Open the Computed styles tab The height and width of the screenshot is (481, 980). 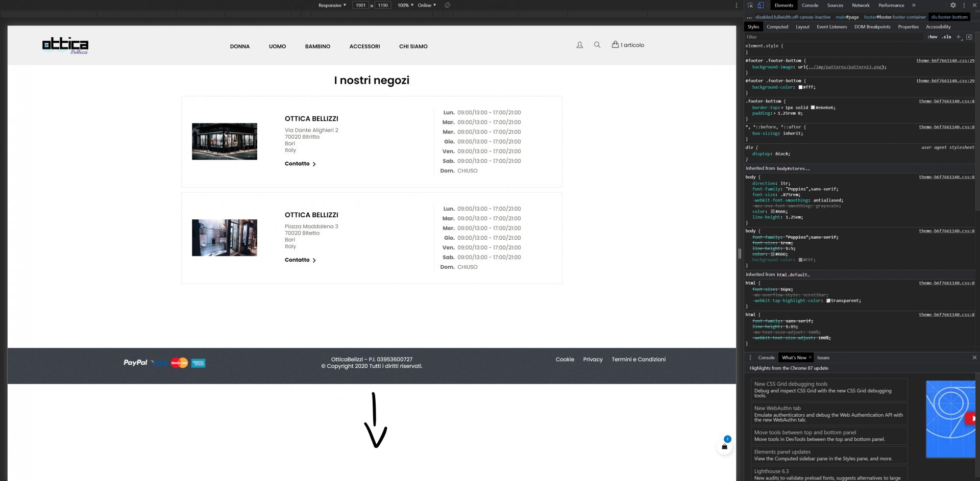pos(777,27)
